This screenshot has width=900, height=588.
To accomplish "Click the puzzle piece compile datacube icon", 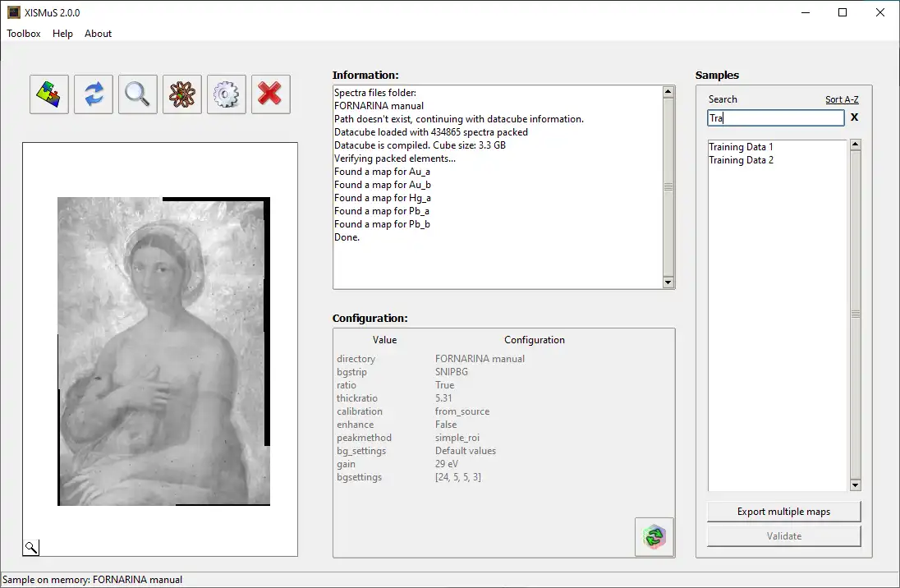I will (x=48, y=94).
